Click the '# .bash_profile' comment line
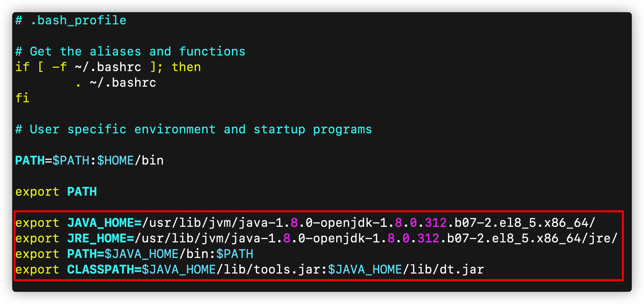 pos(71,20)
